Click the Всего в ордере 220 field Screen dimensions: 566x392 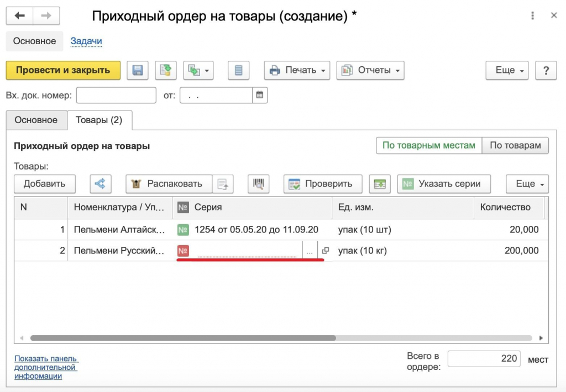[x=484, y=358]
